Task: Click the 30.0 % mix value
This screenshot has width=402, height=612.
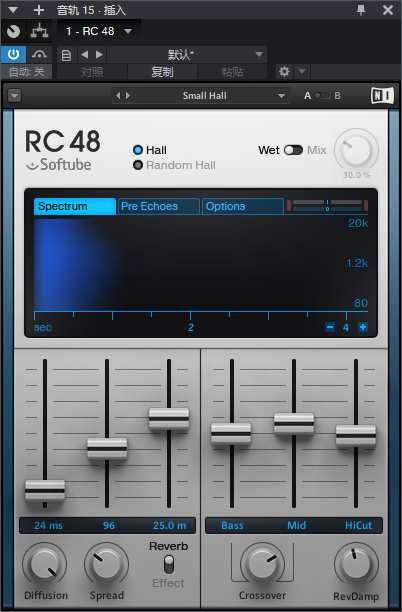Action: 356,175
